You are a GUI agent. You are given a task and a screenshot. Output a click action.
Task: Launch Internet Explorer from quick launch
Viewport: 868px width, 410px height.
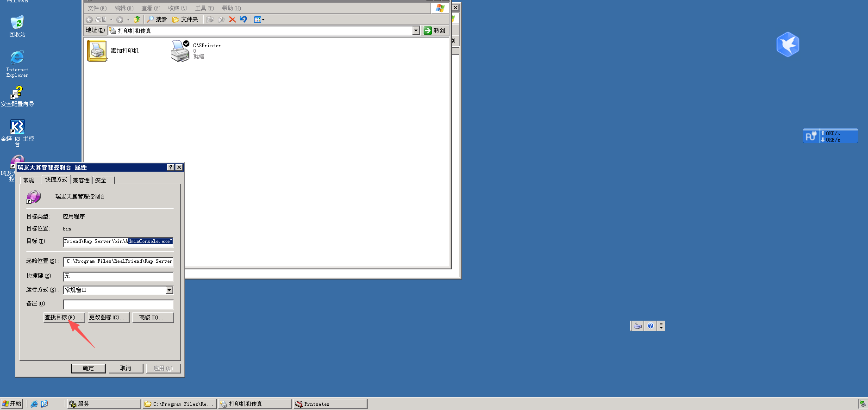pos(34,404)
